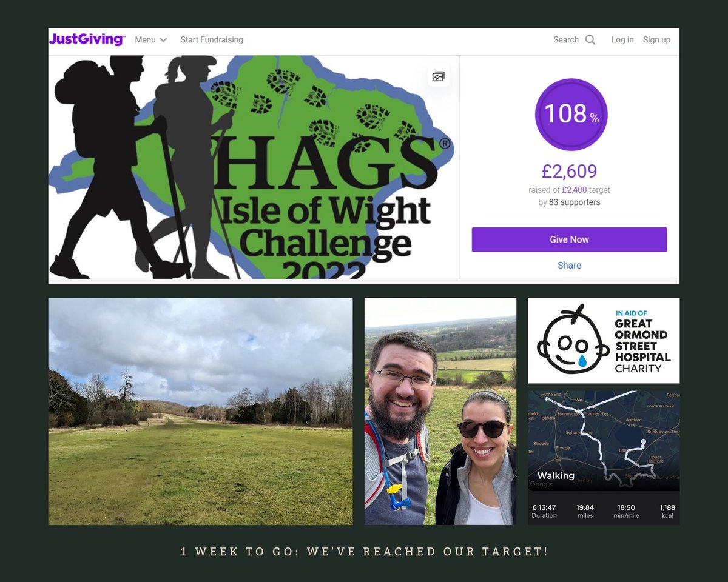
Task: Click the 18:50 min/mile stat
Action: (x=626, y=511)
